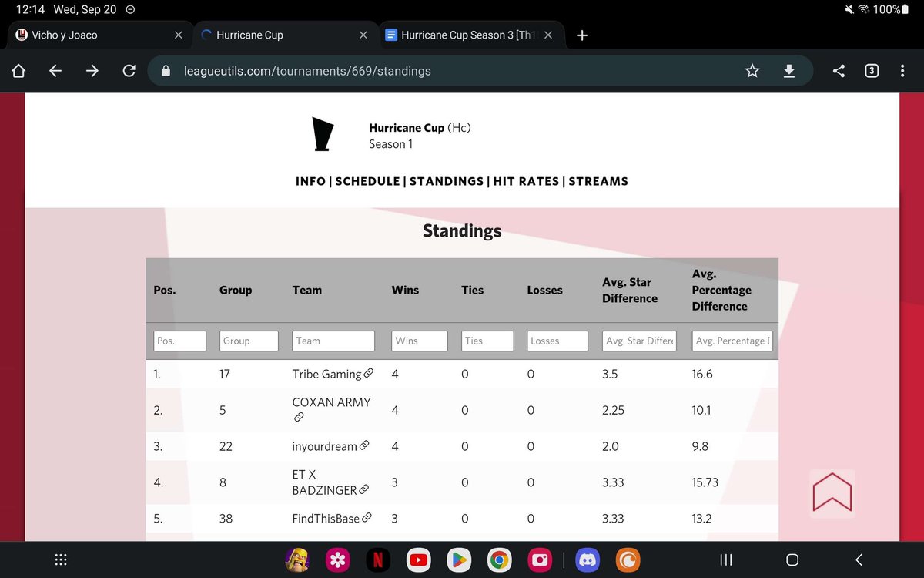Open the INFO section
The height and width of the screenshot is (578, 924).
[x=310, y=181]
